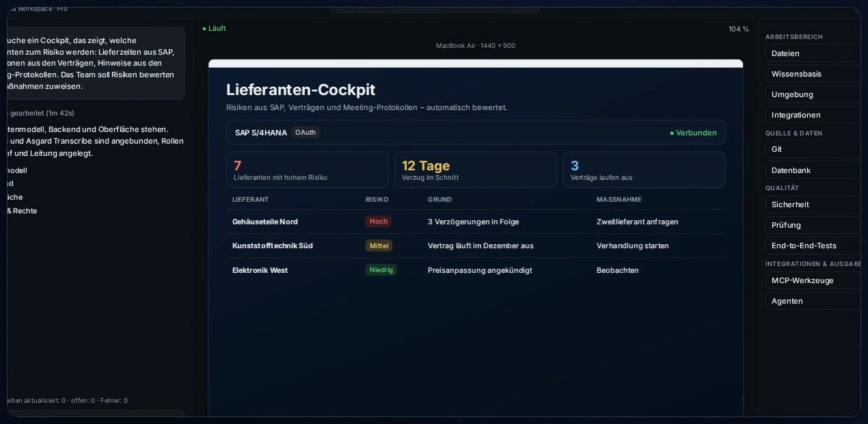The width and height of the screenshot is (868, 424).
Task: Click the GRUND column header
Action: (439, 200)
